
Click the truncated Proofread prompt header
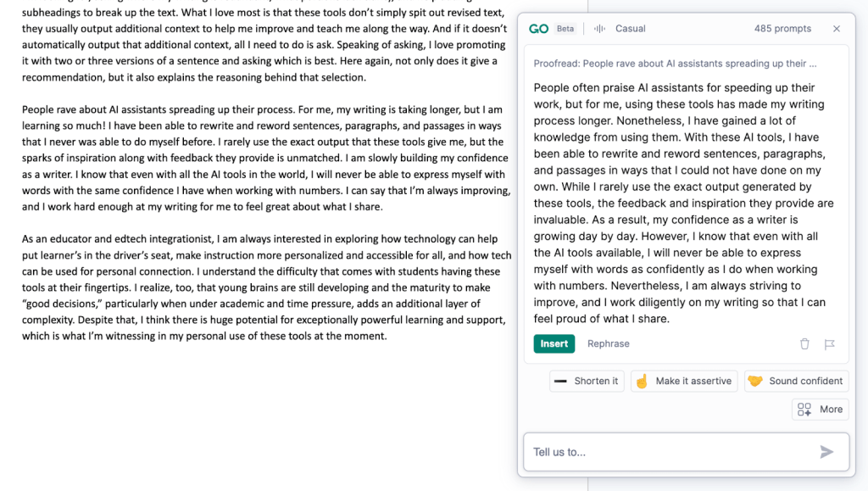675,64
